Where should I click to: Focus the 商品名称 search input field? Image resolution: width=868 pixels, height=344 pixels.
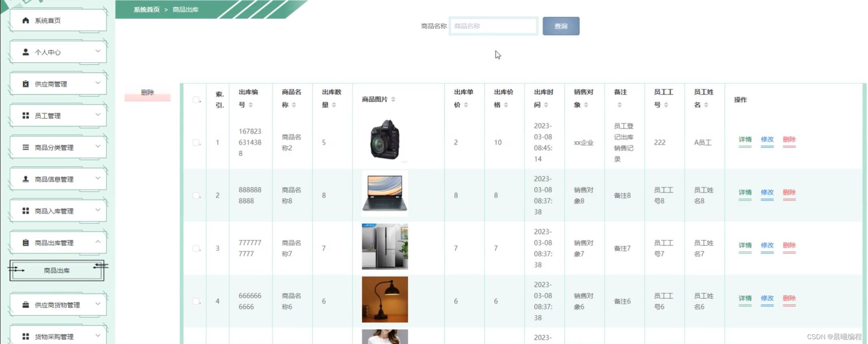pos(493,26)
